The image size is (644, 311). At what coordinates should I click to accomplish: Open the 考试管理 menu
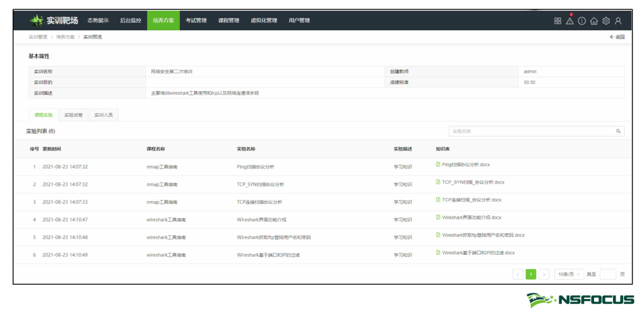(x=196, y=21)
